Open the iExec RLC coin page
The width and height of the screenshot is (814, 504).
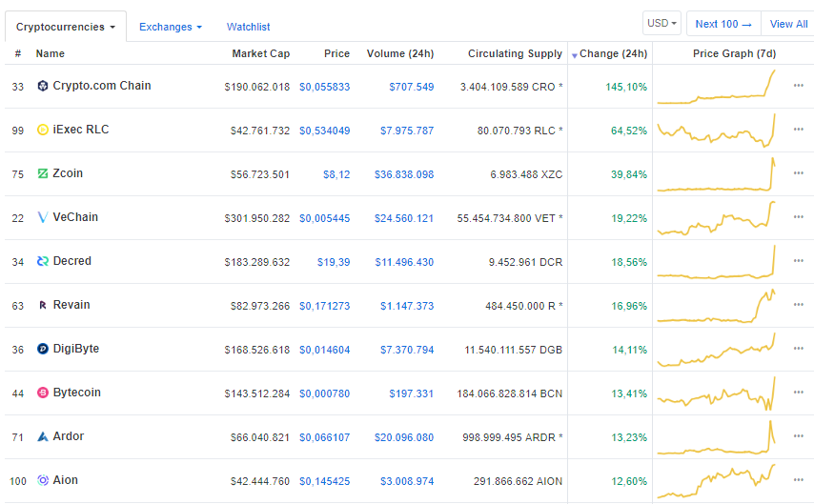click(x=81, y=130)
